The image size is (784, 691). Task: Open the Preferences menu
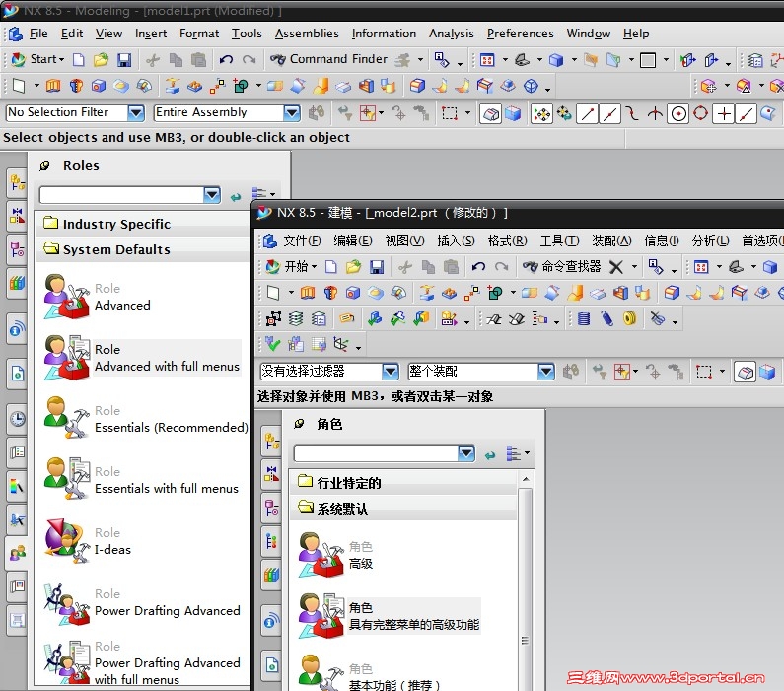click(520, 34)
